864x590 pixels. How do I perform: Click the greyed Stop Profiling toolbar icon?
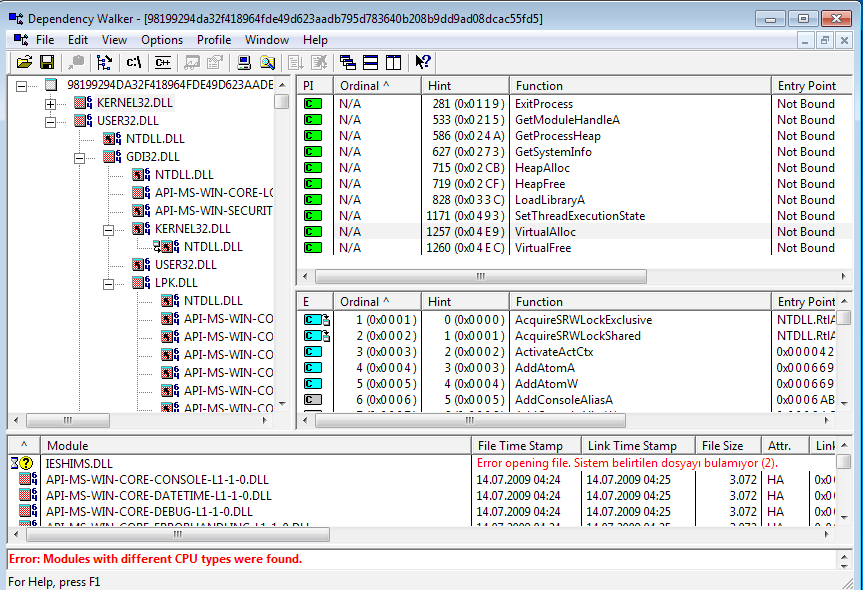coord(319,62)
